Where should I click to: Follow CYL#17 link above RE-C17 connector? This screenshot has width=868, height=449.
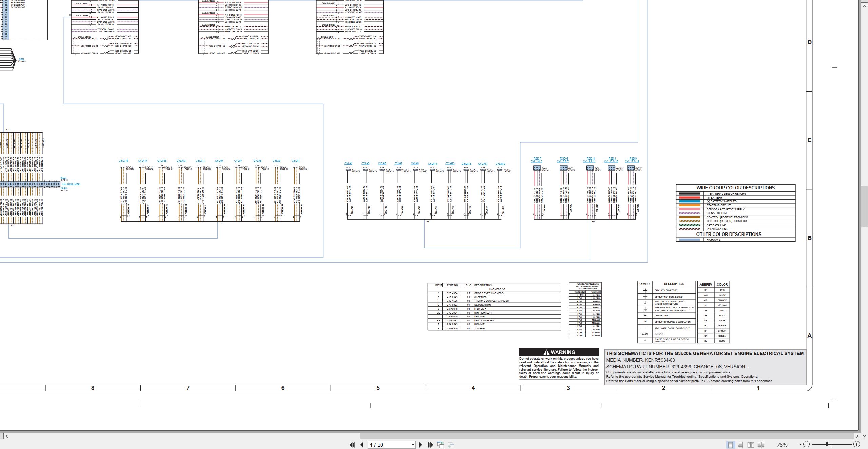click(143, 161)
